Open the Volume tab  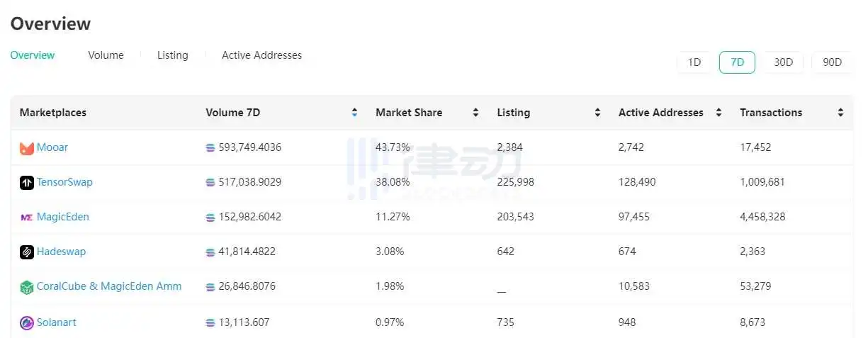click(x=106, y=55)
